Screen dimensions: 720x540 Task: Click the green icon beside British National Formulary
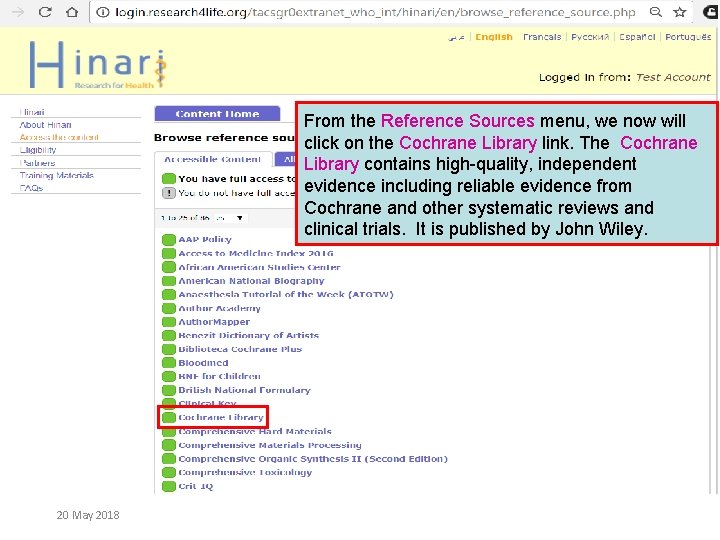click(169, 390)
